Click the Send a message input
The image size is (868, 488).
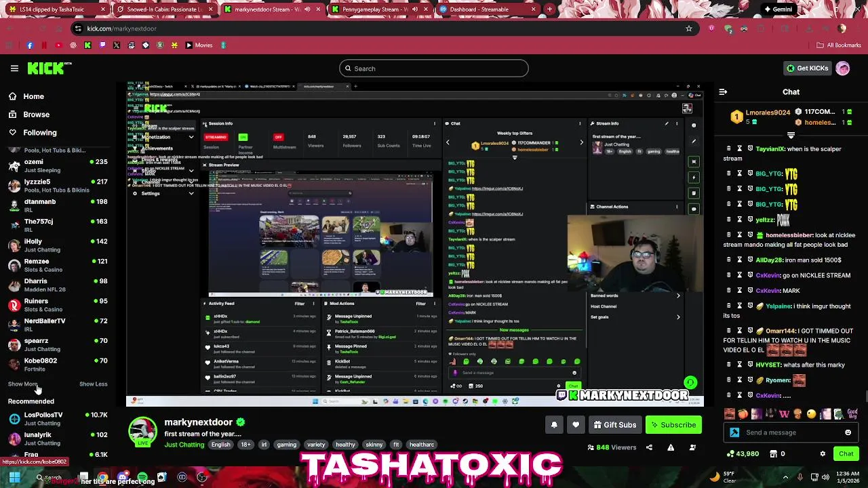[791, 432]
